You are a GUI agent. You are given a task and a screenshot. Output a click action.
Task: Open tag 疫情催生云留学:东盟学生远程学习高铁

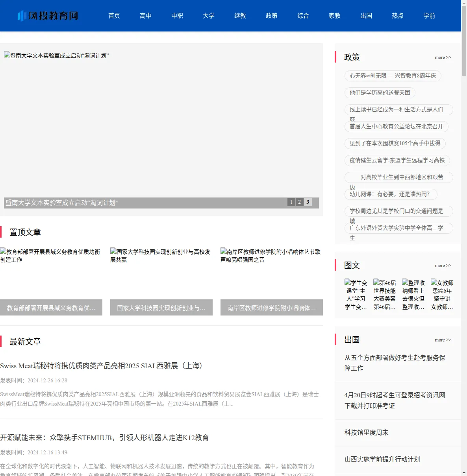[397, 161]
